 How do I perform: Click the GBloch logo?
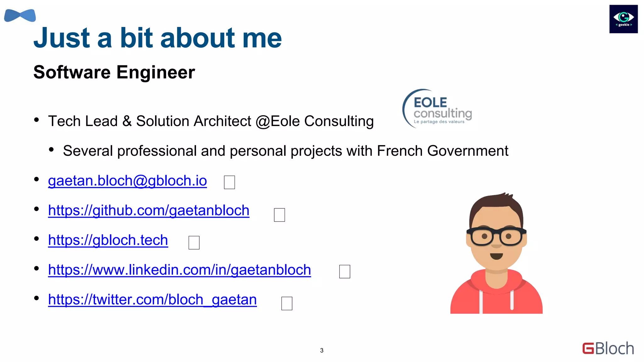point(608,348)
